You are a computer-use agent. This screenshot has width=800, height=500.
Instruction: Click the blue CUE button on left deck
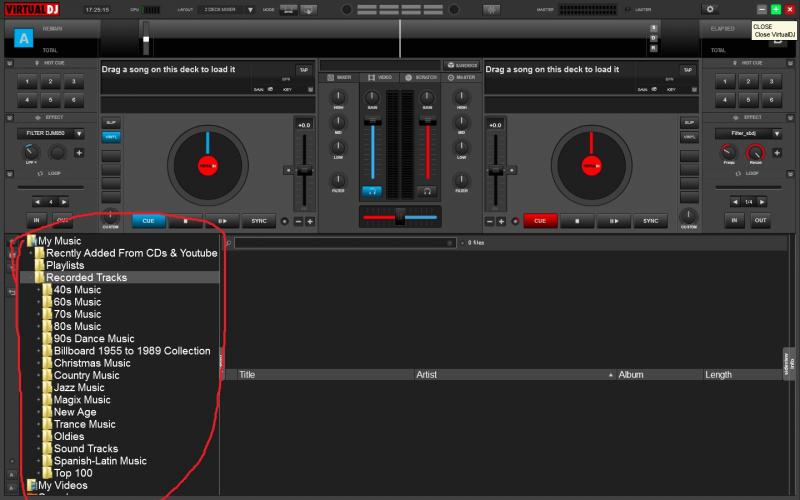click(148, 221)
